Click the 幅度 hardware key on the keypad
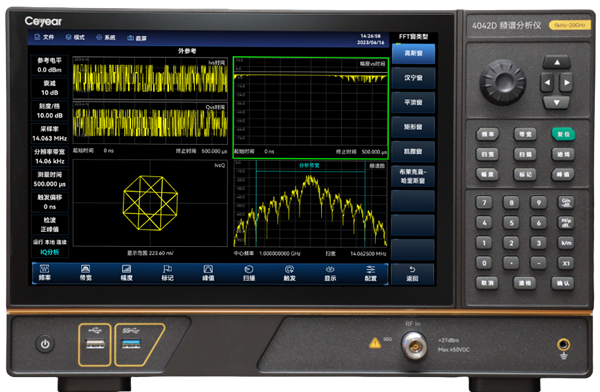Viewport: 600px width, 392px height. [x=487, y=174]
